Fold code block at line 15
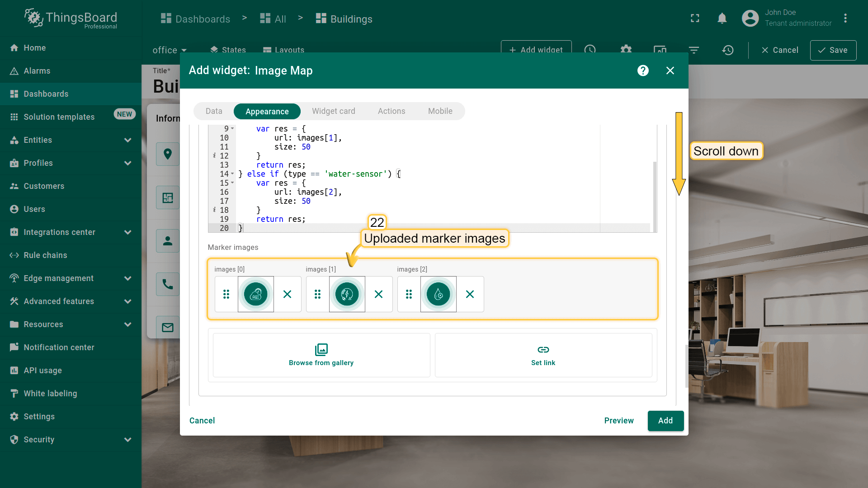 [x=232, y=183]
